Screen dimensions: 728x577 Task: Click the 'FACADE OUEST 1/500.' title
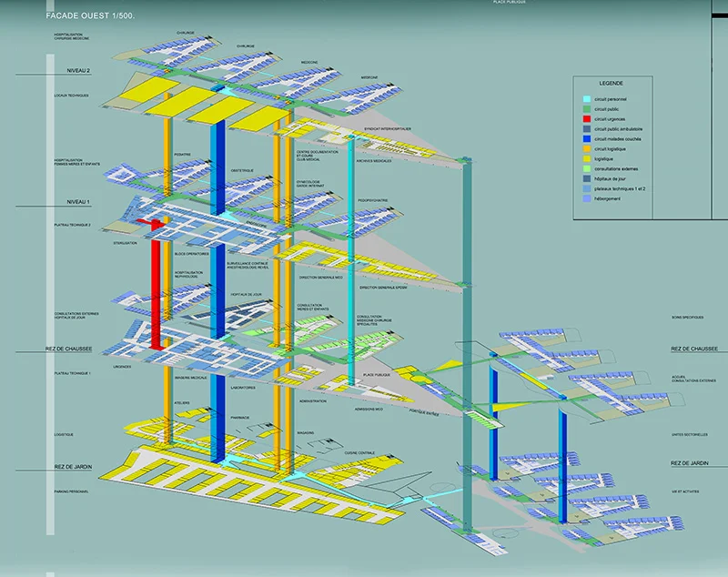coord(90,15)
